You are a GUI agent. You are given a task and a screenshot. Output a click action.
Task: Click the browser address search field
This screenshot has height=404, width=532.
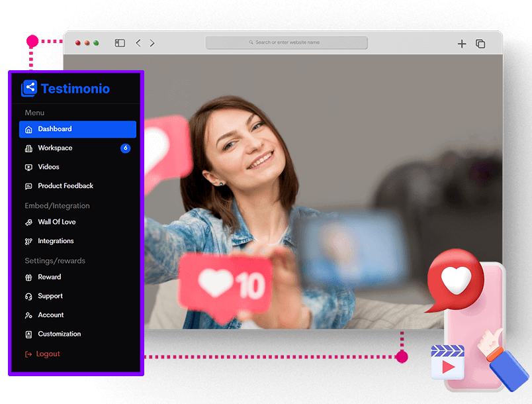(x=287, y=42)
